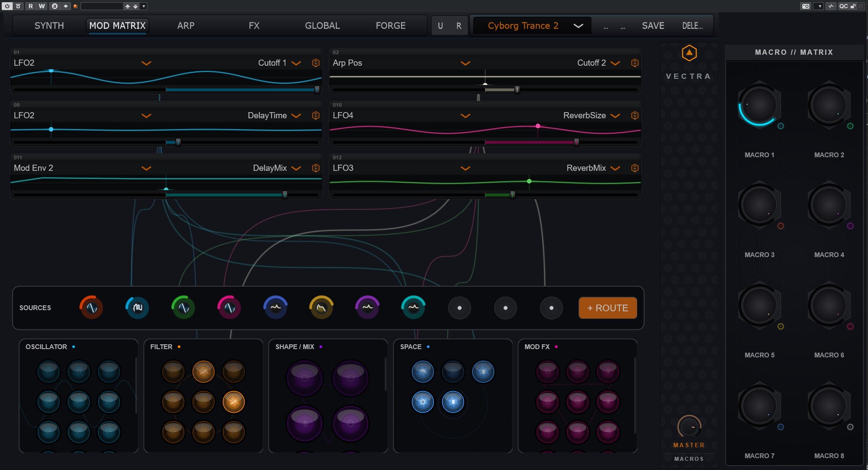Toggle the host Read automation R button
Screen dimensions: 868x470
(x=31, y=6)
